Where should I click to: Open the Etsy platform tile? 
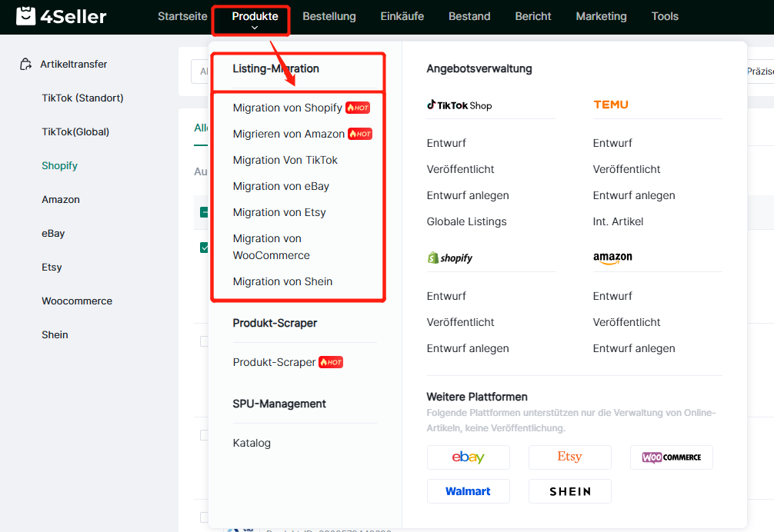coord(569,457)
